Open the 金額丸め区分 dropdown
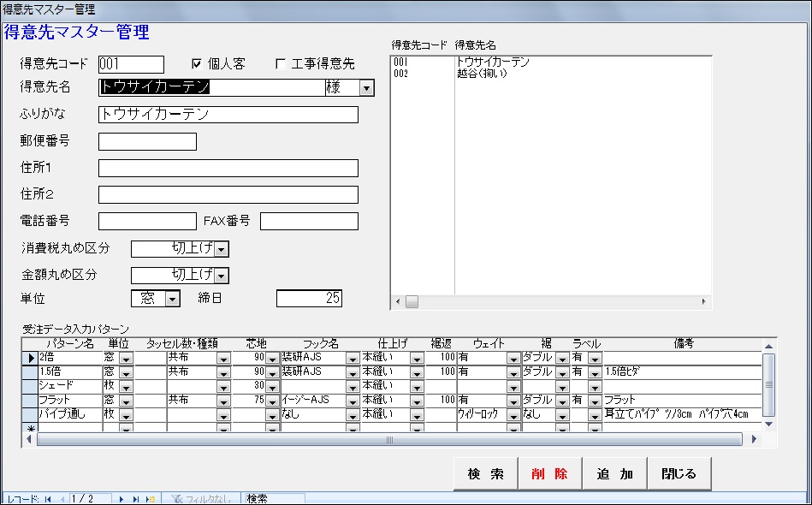The width and height of the screenshot is (812, 505). coord(222,275)
